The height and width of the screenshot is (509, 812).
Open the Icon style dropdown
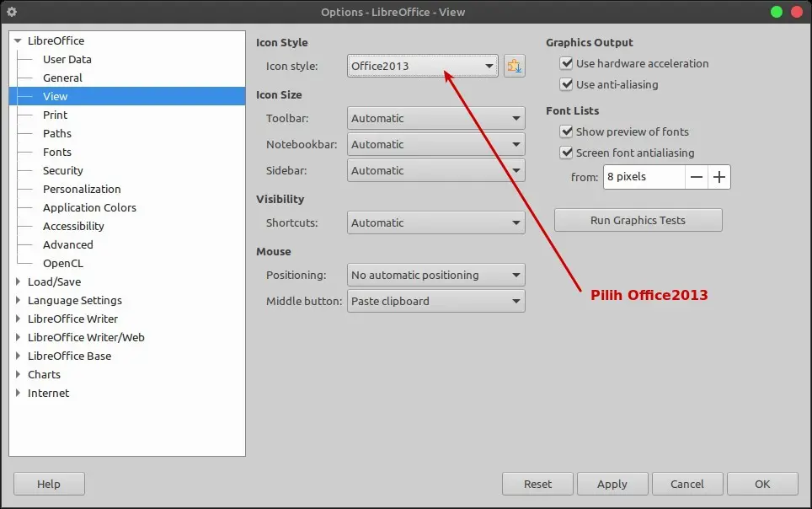click(x=423, y=67)
